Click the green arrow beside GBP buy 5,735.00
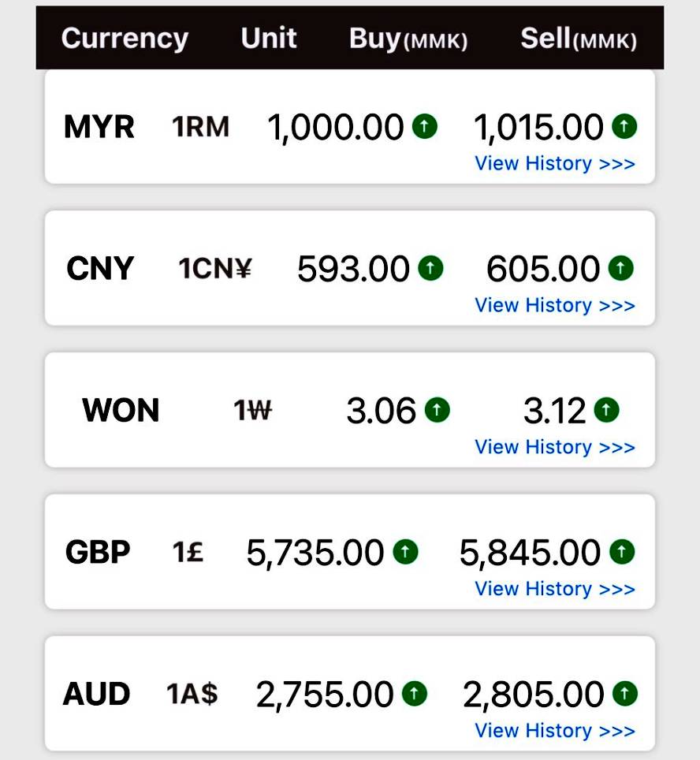This screenshot has width=700, height=760. click(x=405, y=552)
